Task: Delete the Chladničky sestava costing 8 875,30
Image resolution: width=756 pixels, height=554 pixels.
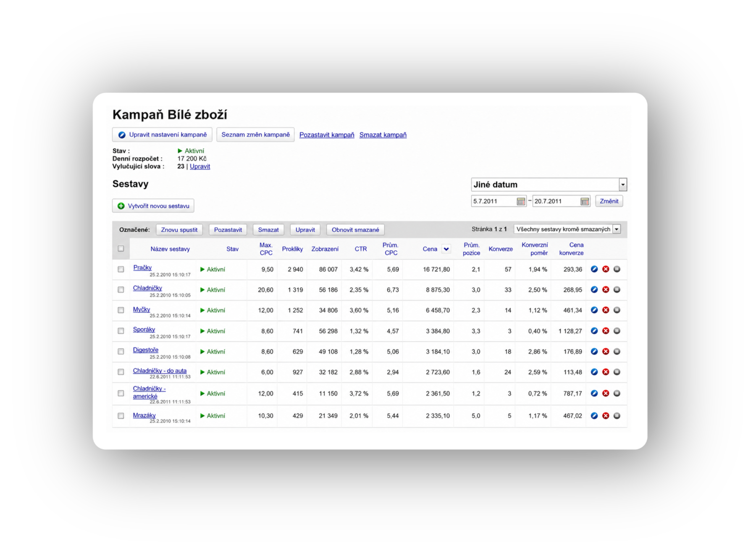Action: [606, 290]
